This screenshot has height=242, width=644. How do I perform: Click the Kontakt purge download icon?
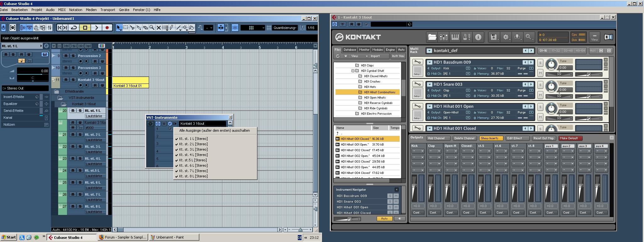(517, 37)
